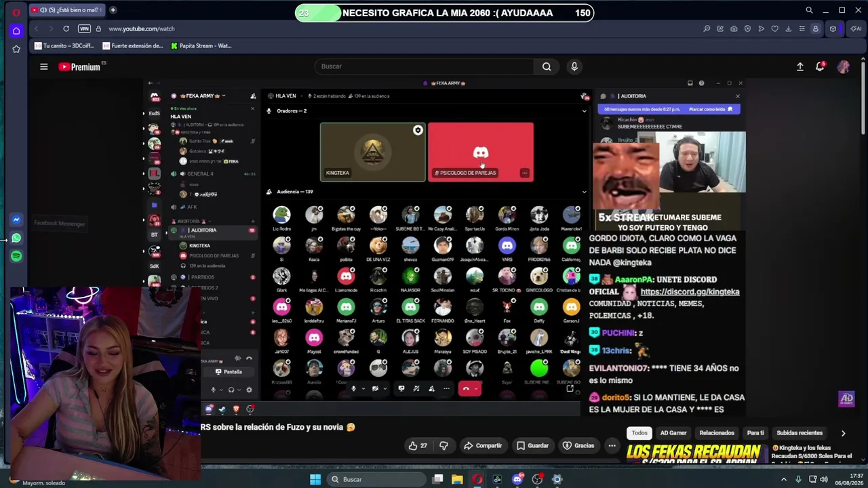Open File Explorer from the taskbar
The width and height of the screenshot is (868, 488).
[x=458, y=479]
